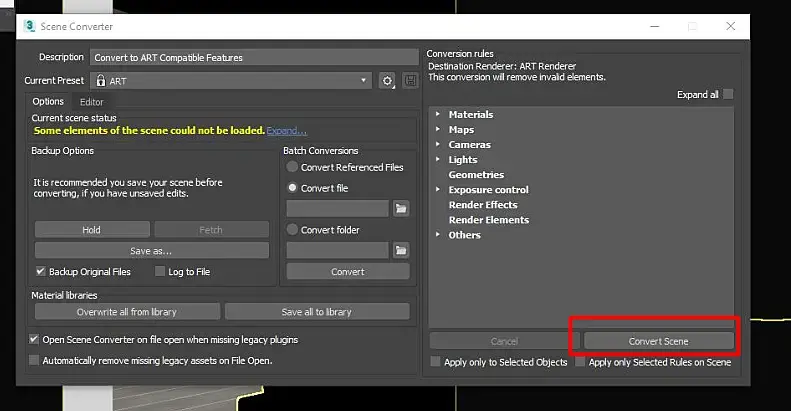Click Overwrite all from library
This screenshot has width=791, height=411.
pyautogui.click(x=127, y=312)
